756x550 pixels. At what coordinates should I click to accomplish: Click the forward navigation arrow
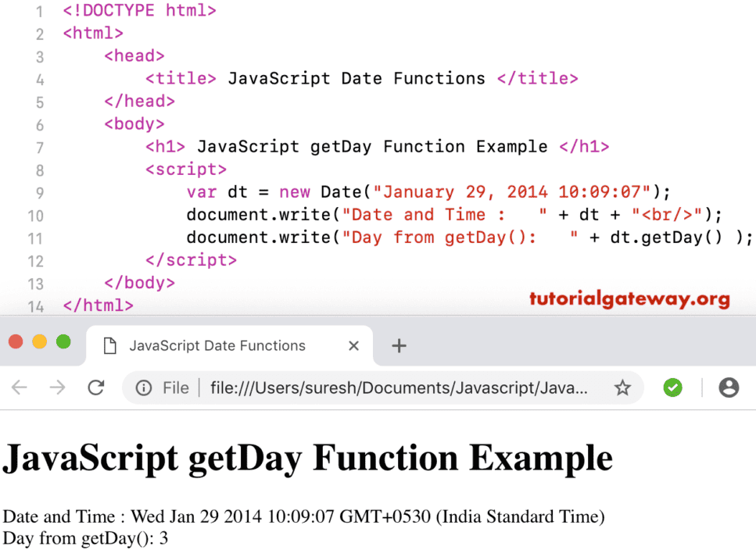pos(56,387)
